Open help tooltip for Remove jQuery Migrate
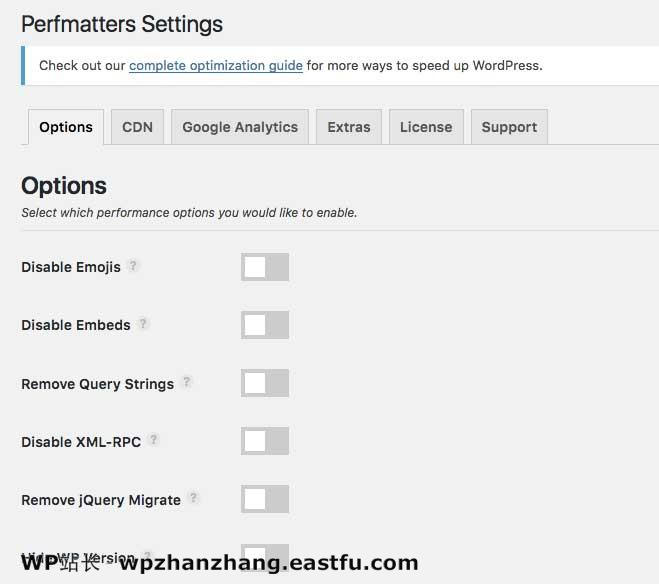 tap(193, 498)
